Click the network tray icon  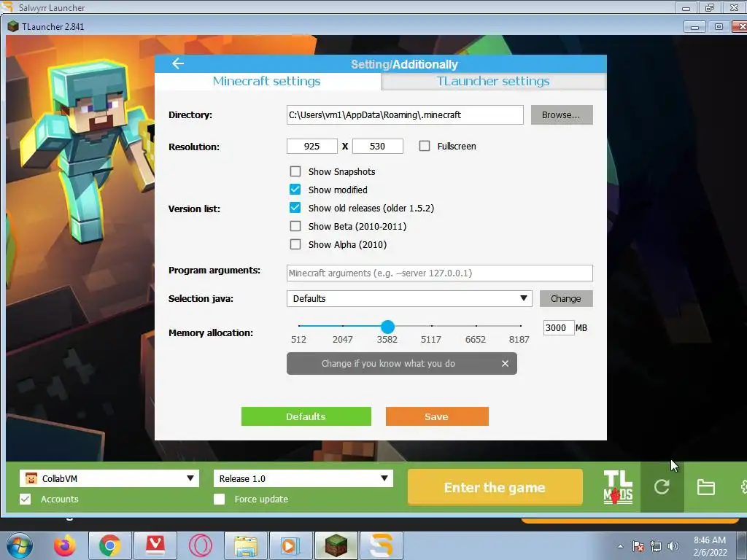pyautogui.click(x=656, y=546)
